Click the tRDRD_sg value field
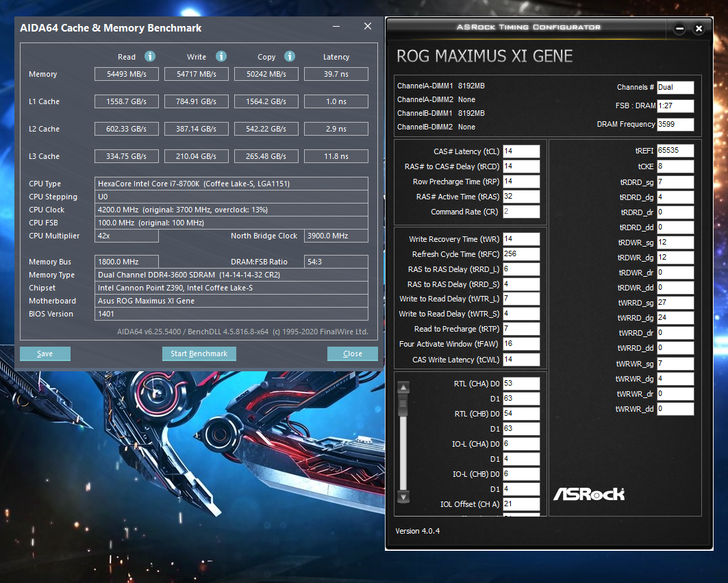This screenshot has width=728, height=583. (x=675, y=182)
